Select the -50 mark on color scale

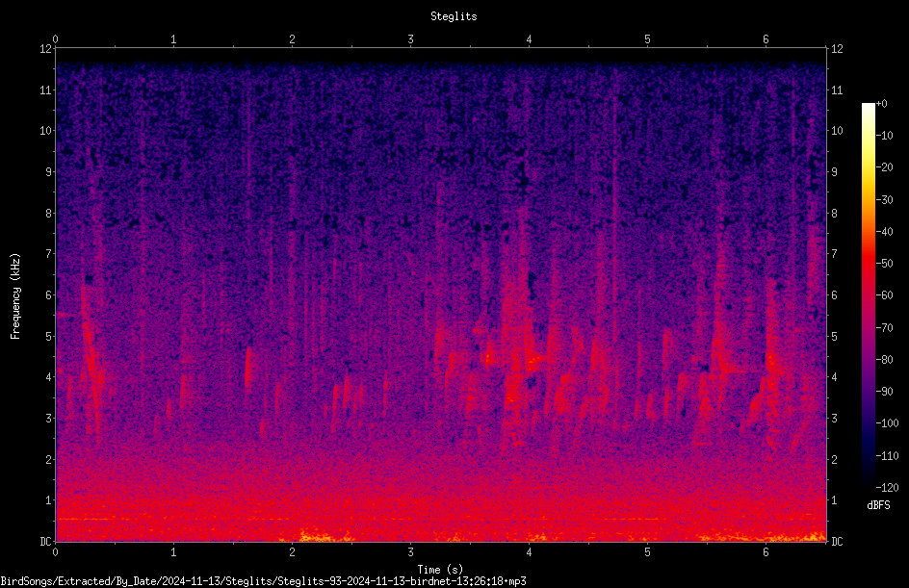[x=884, y=264]
